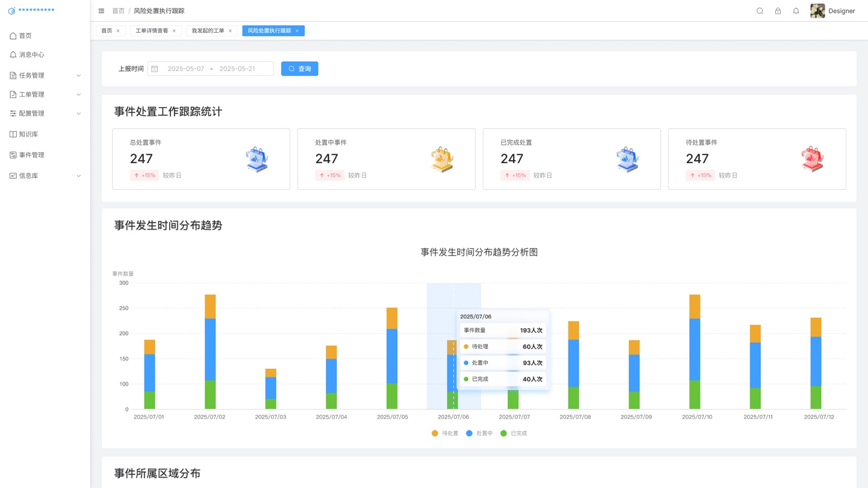Open notifications bell icon
The height and width of the screenshot is (488, 868).
pyautogui.click(x=796, y=11)
